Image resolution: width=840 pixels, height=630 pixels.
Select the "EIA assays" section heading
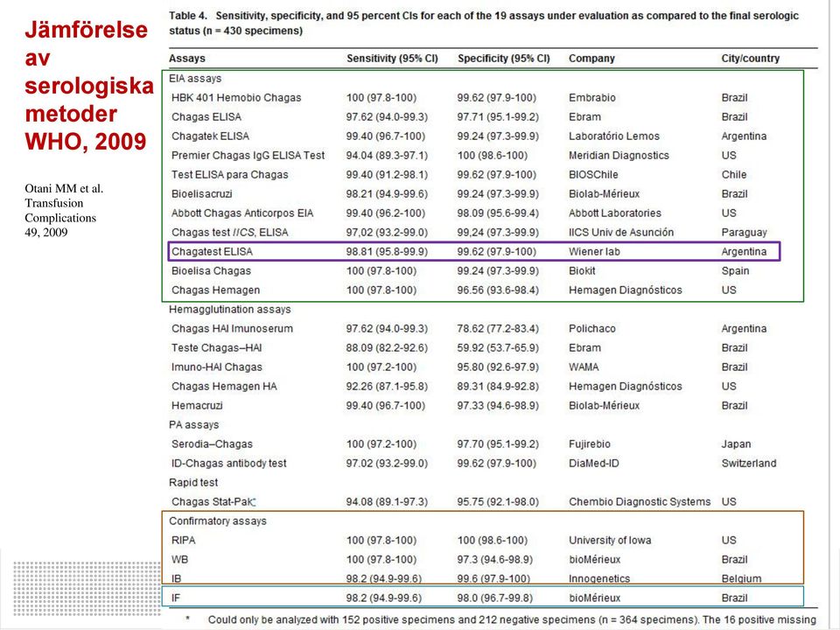[195, 78]
